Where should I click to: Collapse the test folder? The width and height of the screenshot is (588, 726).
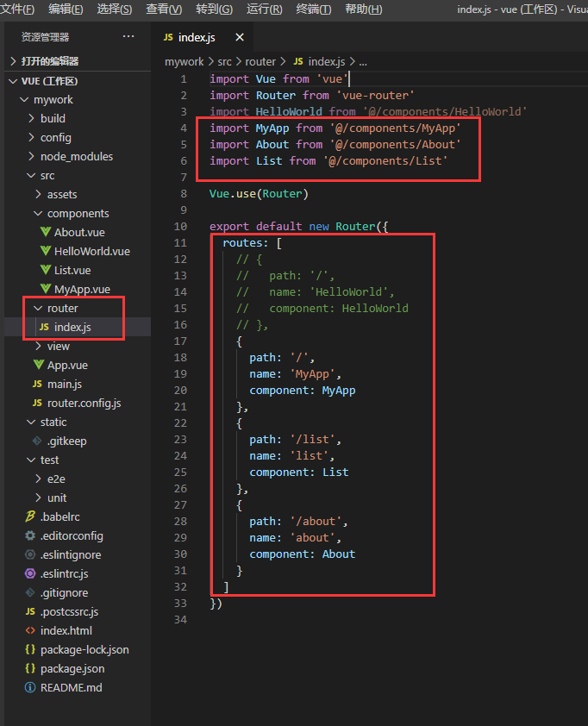[31, 460]
